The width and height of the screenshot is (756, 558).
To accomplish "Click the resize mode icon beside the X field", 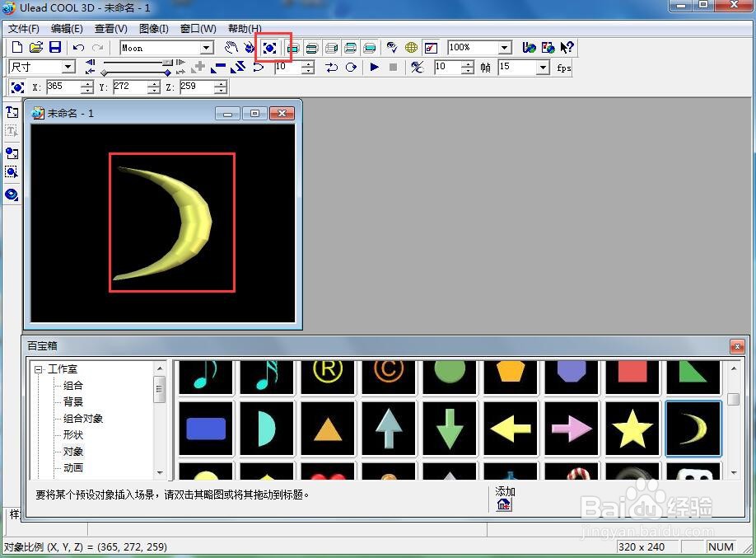I will point(17,87).
